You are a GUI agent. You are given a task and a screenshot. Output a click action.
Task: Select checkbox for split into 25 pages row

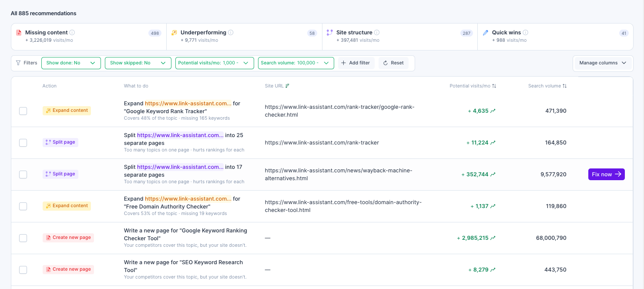[23, 143]
